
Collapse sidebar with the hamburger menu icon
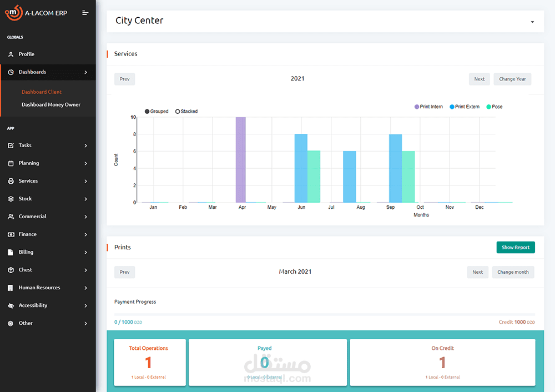pyautogui.click(x=85, y=13)
